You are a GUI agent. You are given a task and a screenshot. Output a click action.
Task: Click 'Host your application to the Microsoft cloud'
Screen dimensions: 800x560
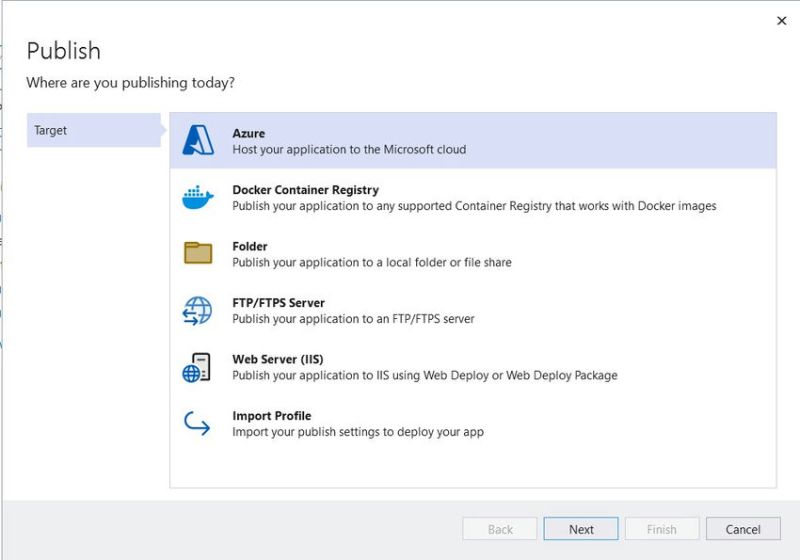[x=349, y=149]
